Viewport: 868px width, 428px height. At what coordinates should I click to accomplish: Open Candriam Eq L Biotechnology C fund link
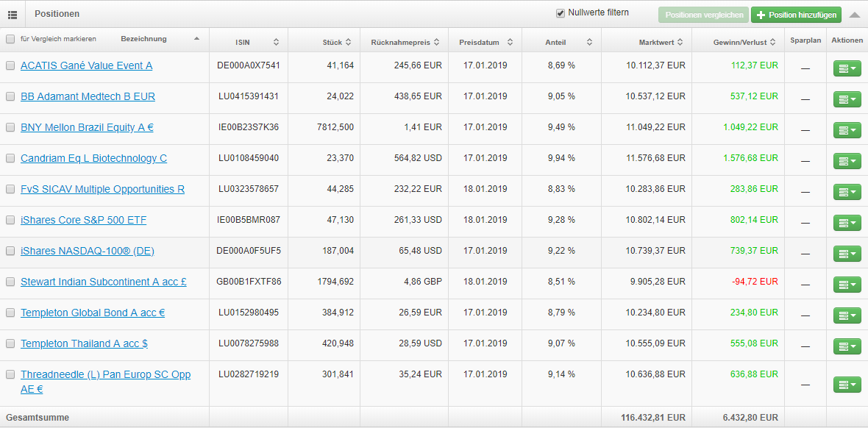93,158
